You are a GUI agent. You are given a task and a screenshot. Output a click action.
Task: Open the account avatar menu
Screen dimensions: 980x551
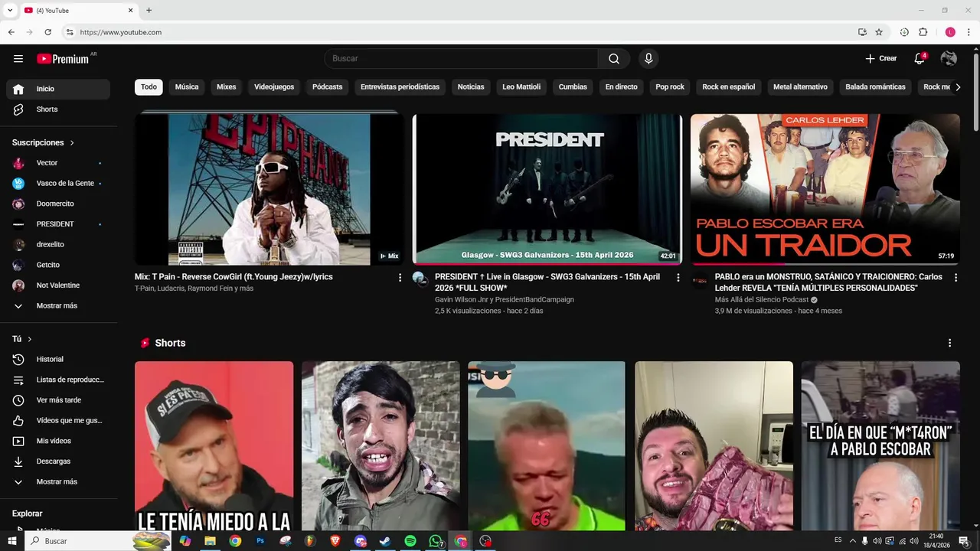[949, 59]
